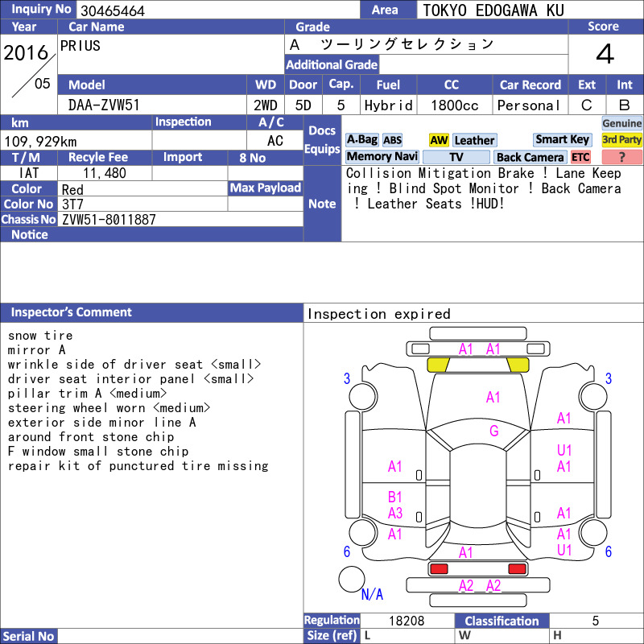Click the ABS equipment badge

(392, 140)
